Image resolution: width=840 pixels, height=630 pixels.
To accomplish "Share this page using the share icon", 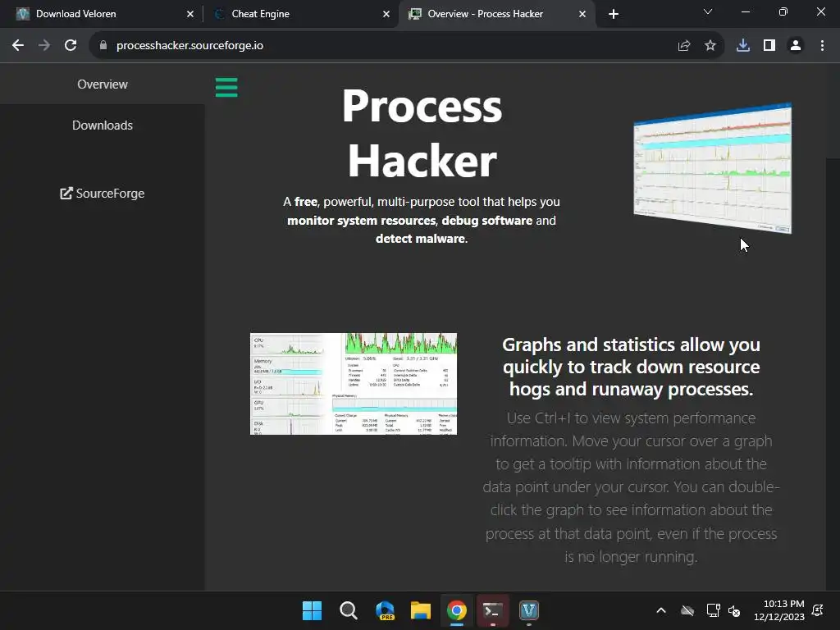I will tap(683, 46).
